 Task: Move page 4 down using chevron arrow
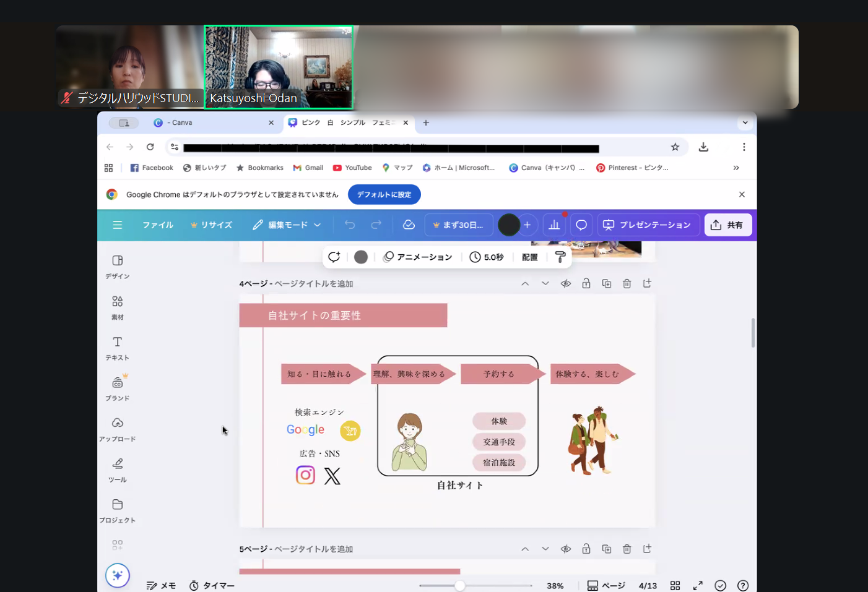tap(545, 283)
